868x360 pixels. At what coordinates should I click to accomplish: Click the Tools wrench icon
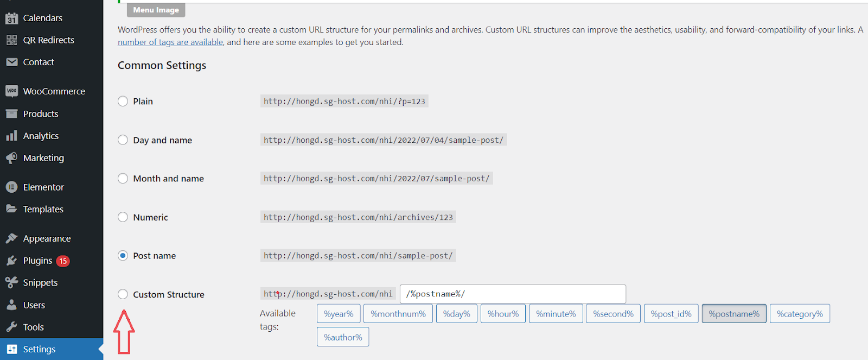(x=11, y=327)
